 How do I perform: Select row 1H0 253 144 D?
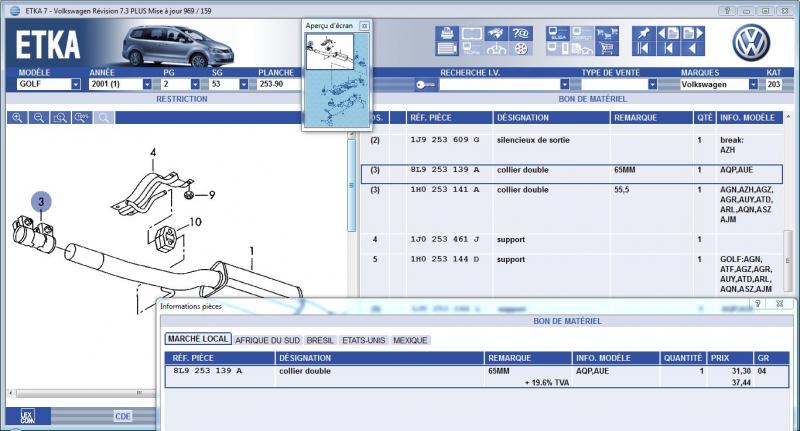572,274
